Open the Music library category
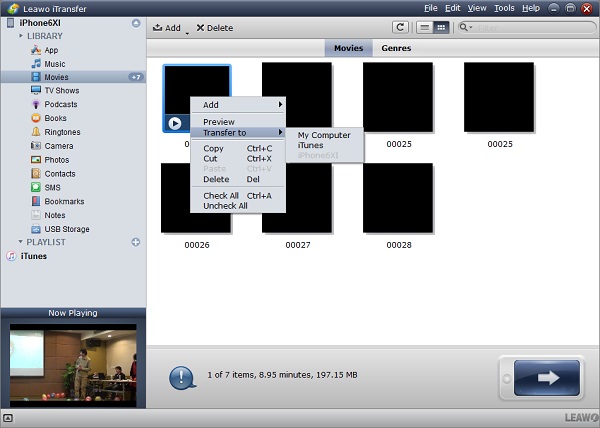 coord(54,63)
